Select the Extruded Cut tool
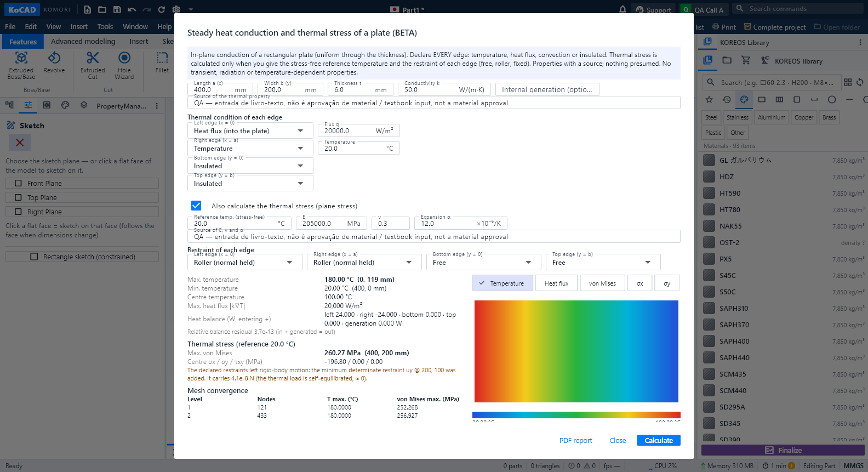 (x=93, y=65)
